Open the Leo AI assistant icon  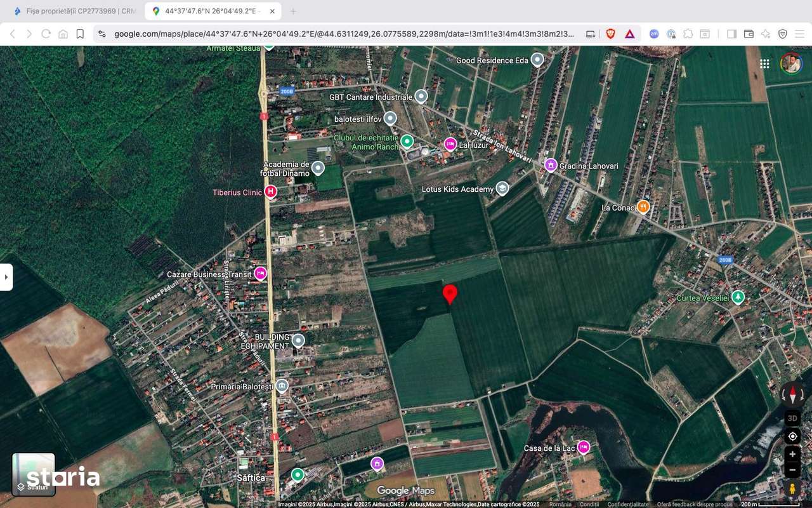click(x=764, y=34)
